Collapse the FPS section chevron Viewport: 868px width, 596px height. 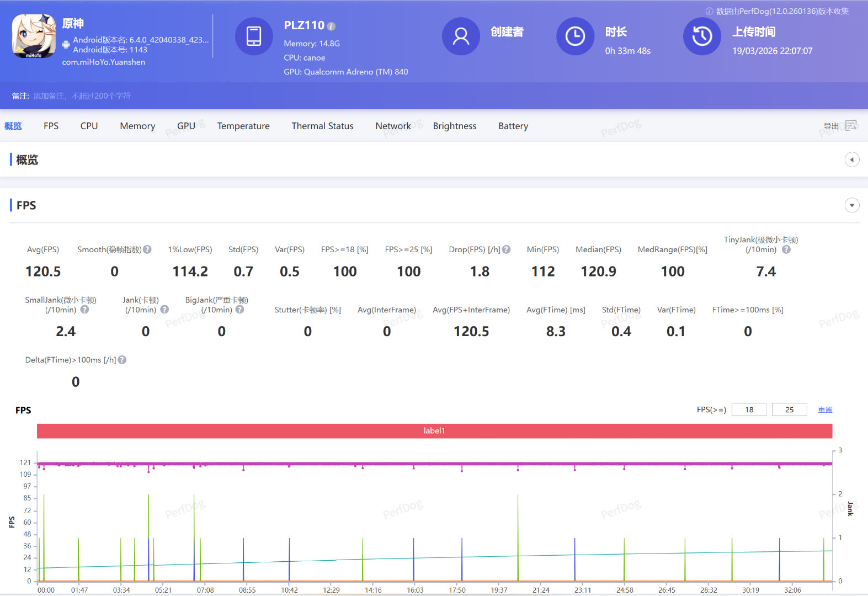pyautogui.click(x=851, y=205)
